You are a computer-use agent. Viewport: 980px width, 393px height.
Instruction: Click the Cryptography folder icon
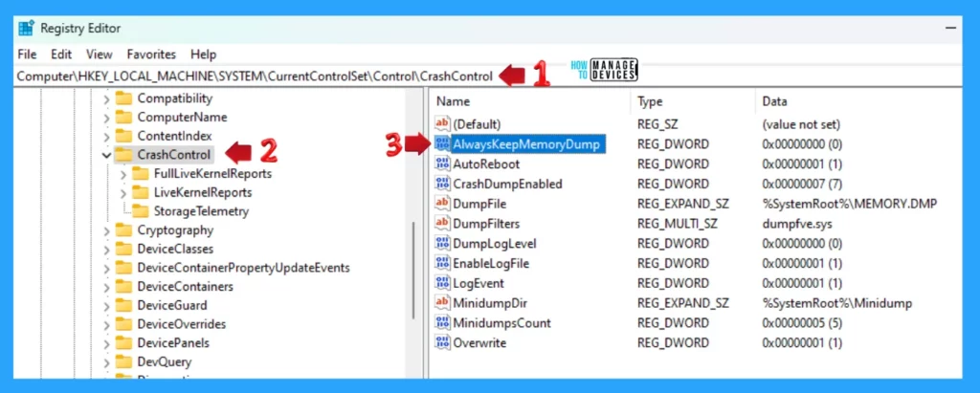pos(123,229)
